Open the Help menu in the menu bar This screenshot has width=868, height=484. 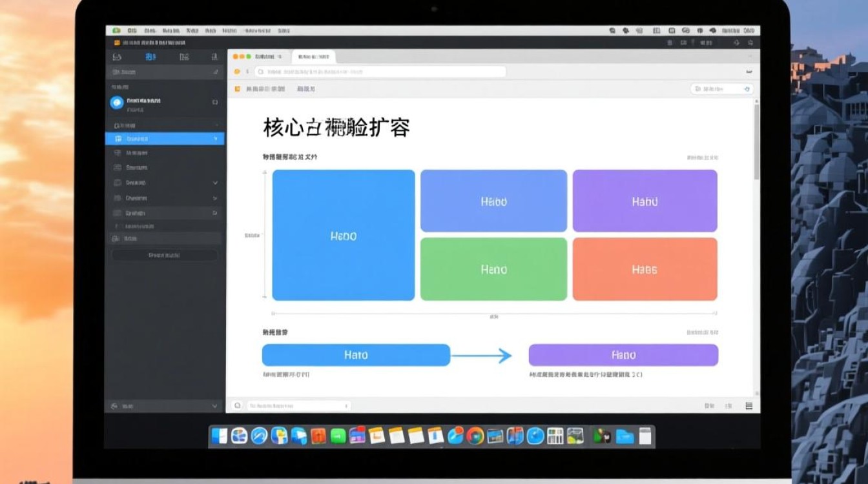click(284, 30)
